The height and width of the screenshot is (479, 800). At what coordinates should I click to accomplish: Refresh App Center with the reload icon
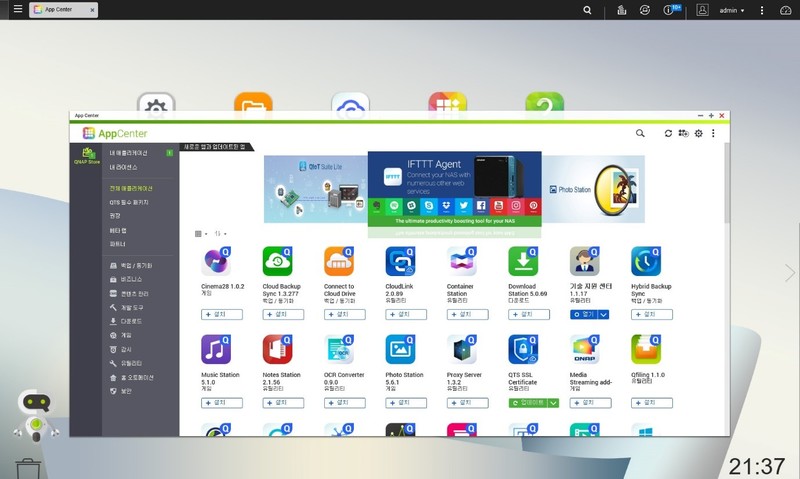click(668, 133)
